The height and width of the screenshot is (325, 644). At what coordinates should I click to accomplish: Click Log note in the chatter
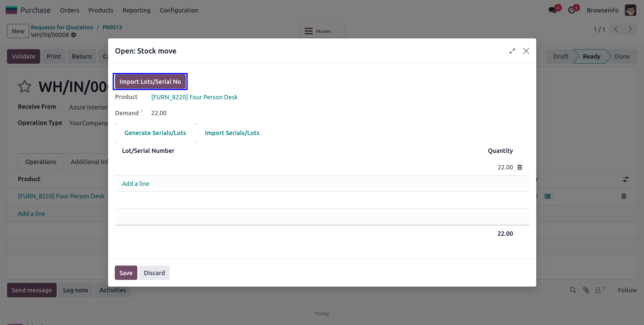pyautogui.click(x=76, y=290)
